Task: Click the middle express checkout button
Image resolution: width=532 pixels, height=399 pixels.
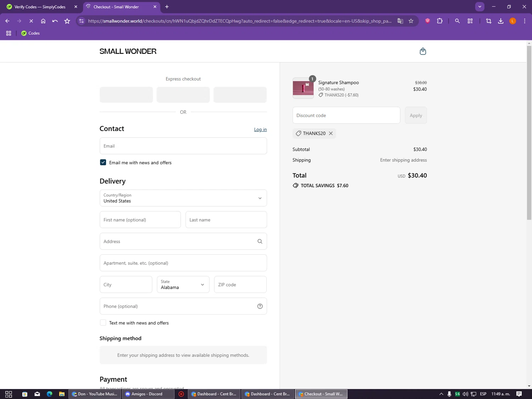Action: click(x=183, y=95)
